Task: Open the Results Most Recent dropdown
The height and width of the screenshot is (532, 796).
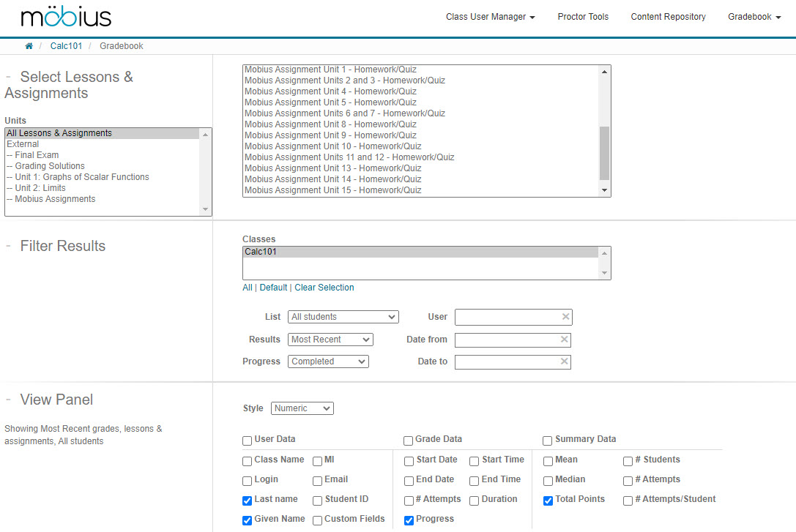Action: click(330, 340)
